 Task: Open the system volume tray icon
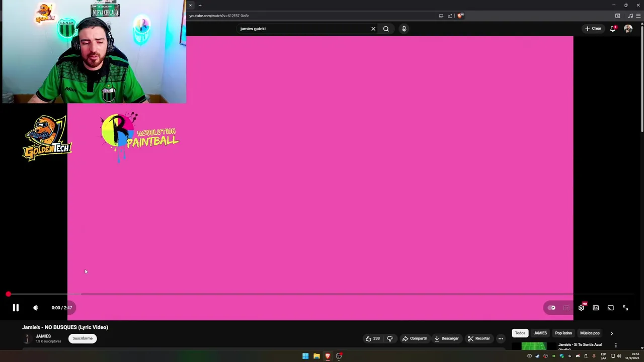tap(619, 356)
